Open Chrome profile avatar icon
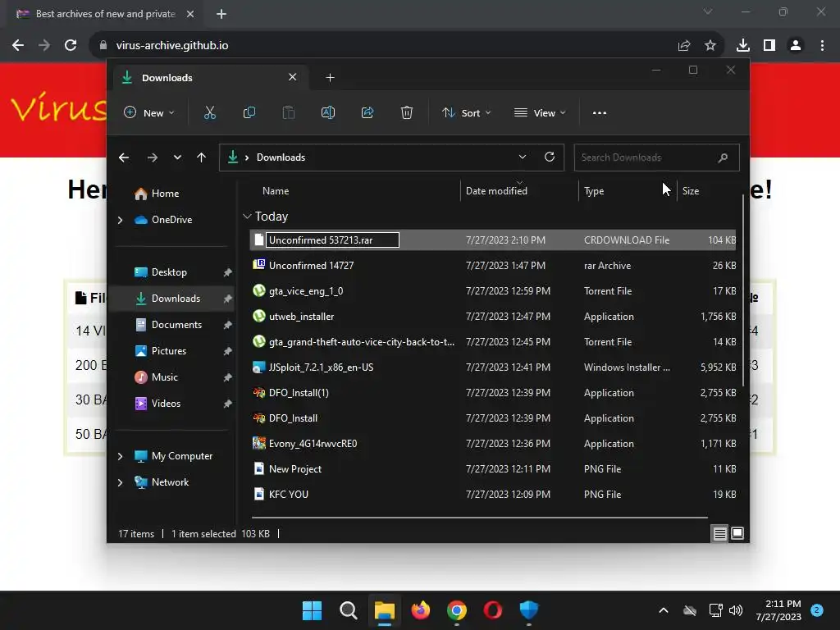The height and width of the screenshot is (630, 840). pos(796,46)
